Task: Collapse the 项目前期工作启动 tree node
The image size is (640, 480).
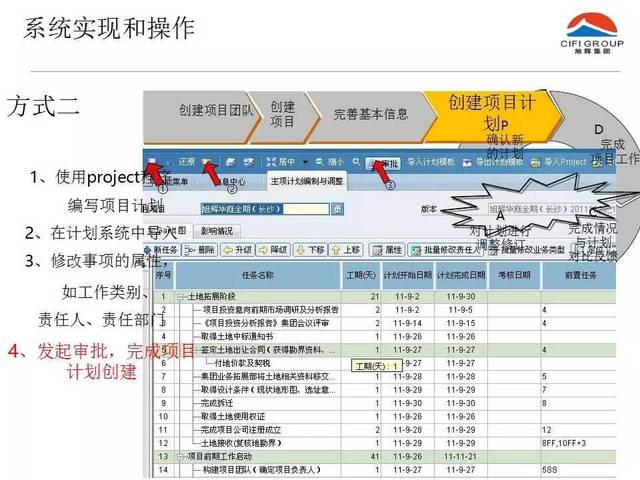Action: point(181,457)
